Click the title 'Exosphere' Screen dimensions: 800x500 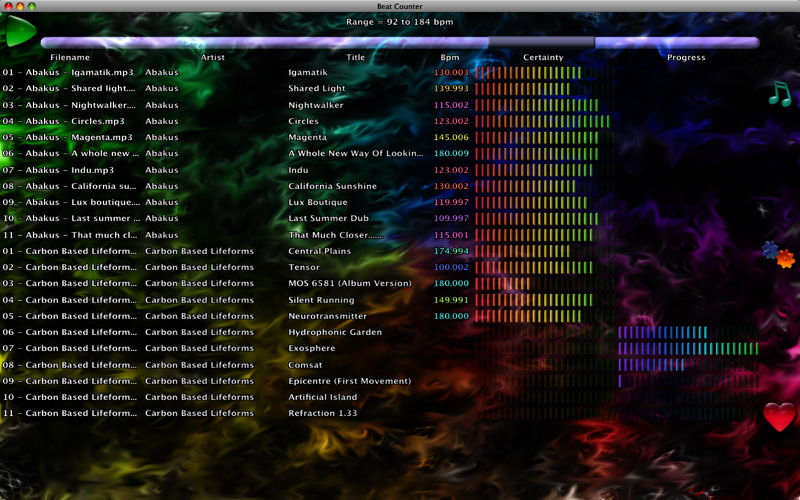(312, 348)
